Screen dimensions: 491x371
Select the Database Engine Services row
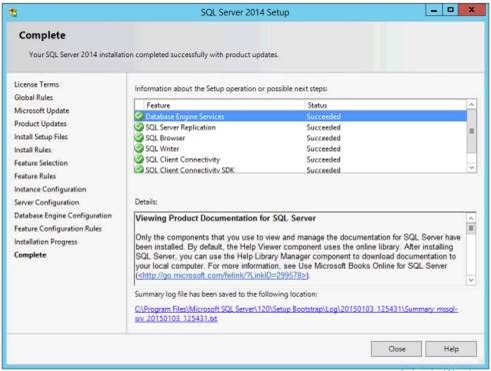coord(300,116)
